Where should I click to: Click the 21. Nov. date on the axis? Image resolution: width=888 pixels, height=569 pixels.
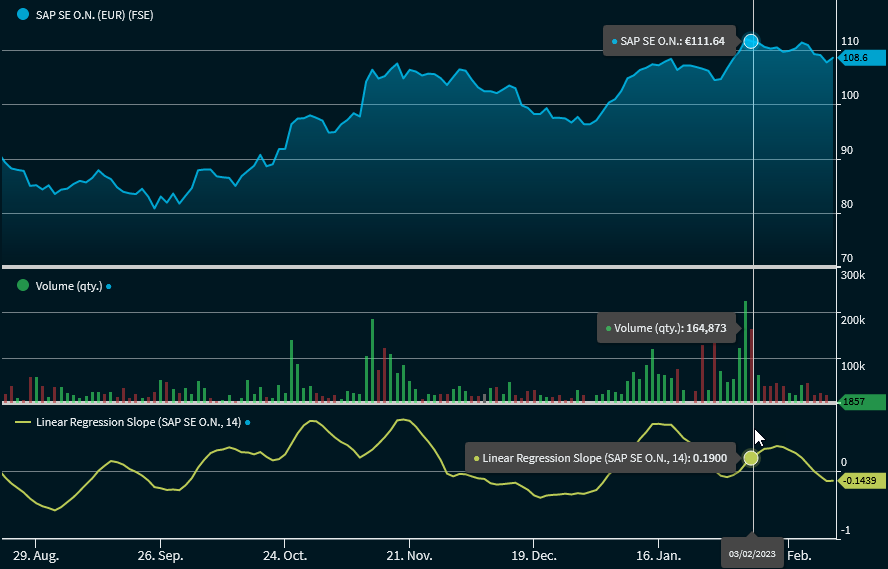[x=409, y=554]
